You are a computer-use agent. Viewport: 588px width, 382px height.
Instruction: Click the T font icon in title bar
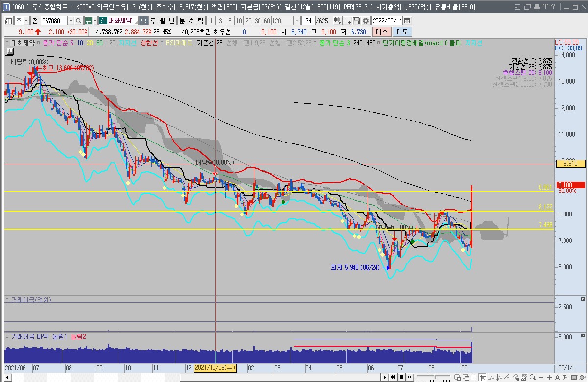pos(545,7)
